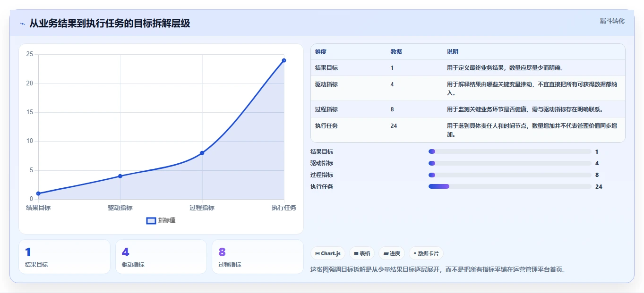Screen dimensions: 644x293
Task: Click the 过程指标 progress bar
Action: click(510, 175)
